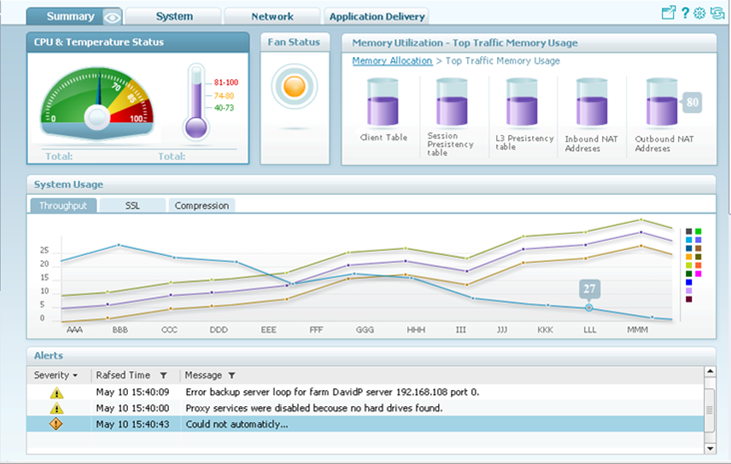
Task: Select the SSL usage tab
Action: click(132, 206)
